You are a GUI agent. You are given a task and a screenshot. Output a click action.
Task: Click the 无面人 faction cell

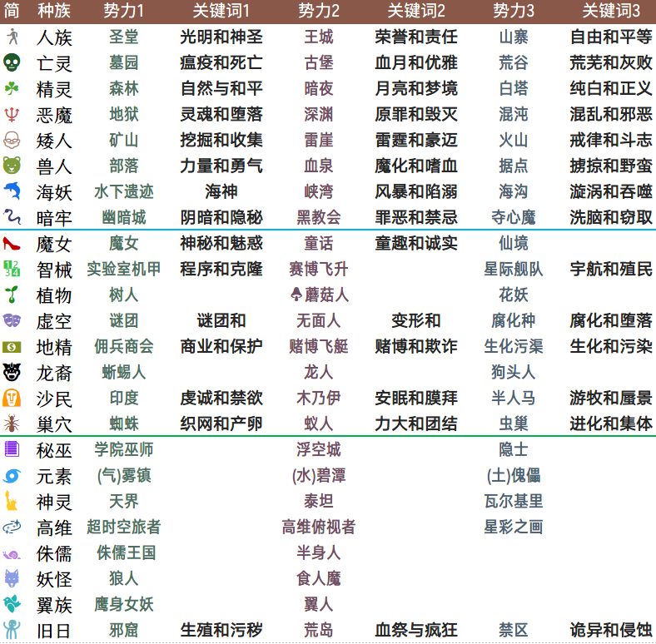point(319,320)
